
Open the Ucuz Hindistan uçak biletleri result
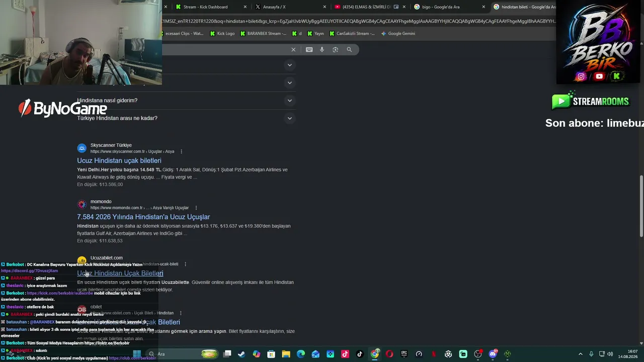pyautogui.click(x=119, y=160)
